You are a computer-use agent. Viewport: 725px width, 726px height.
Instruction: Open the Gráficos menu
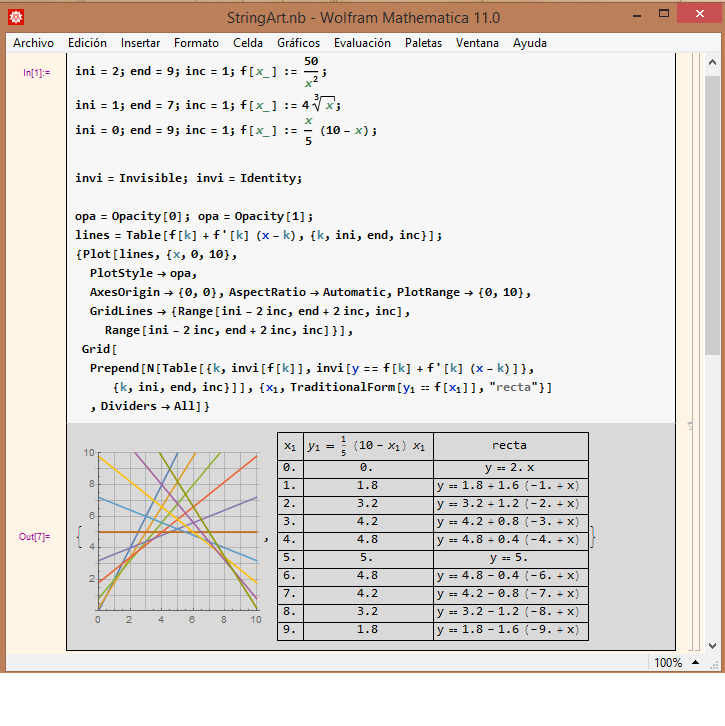click(x=298, y=43)
